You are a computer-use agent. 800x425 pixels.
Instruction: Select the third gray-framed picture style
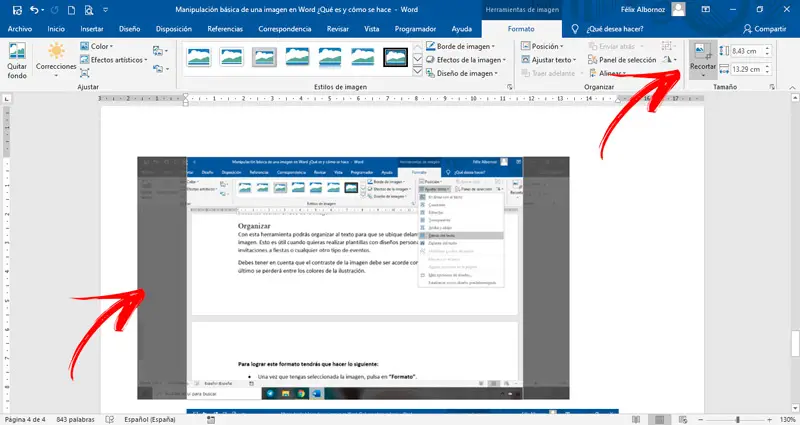pyautogui.click(x=264, y=57)
